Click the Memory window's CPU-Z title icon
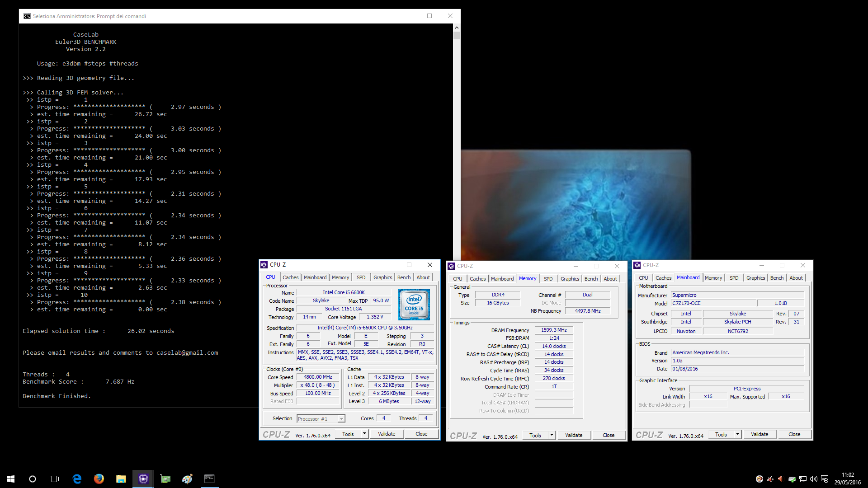 [451, 266]
